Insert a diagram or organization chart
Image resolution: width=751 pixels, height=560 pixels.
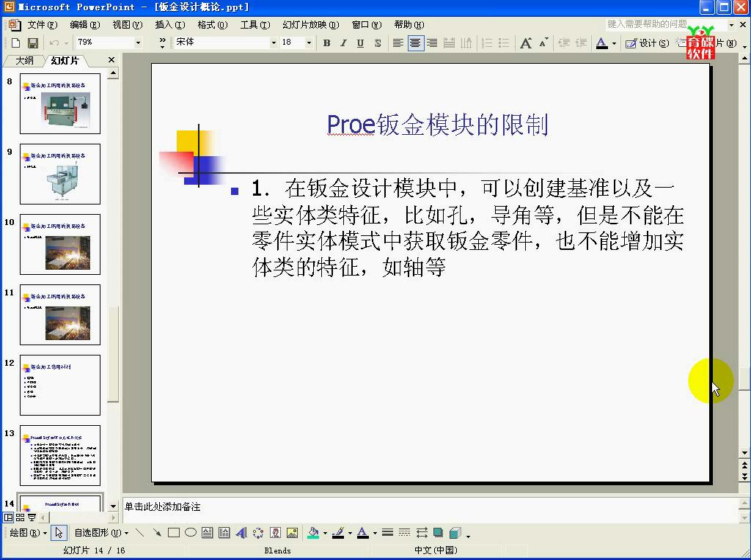click(x=258, y=533)
